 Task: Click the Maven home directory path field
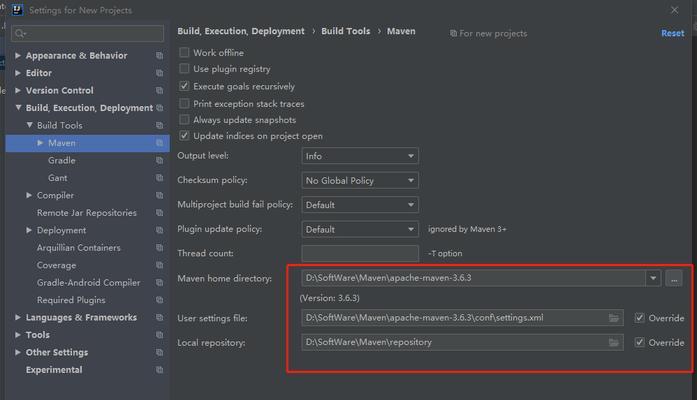pos(473,278)
